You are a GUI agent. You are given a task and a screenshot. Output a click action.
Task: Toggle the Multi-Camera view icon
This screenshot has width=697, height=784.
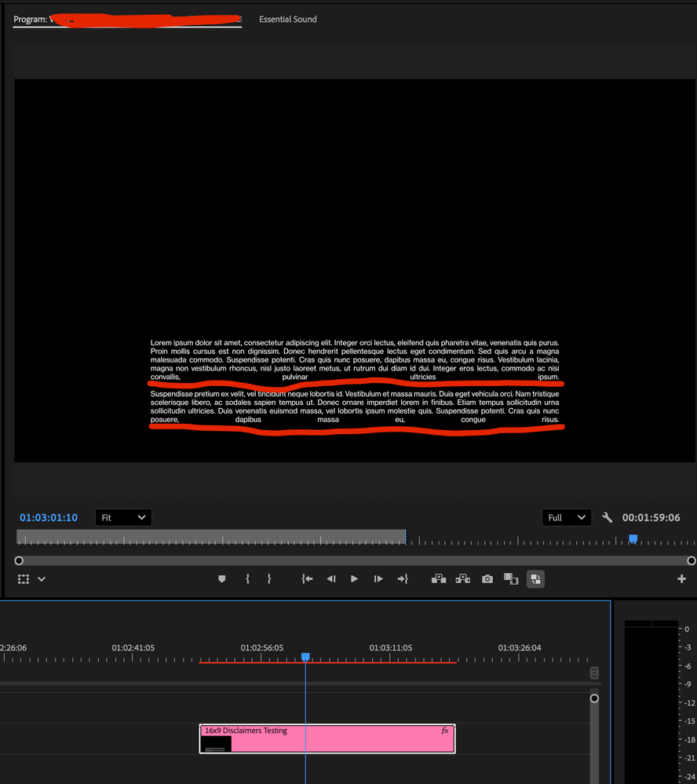[x=535, y=578]
